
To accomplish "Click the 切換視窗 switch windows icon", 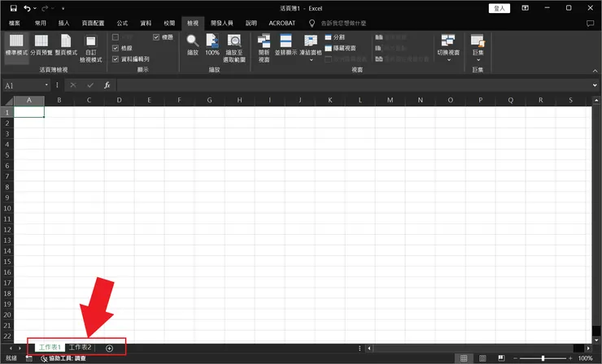I will tap(448, 41).
